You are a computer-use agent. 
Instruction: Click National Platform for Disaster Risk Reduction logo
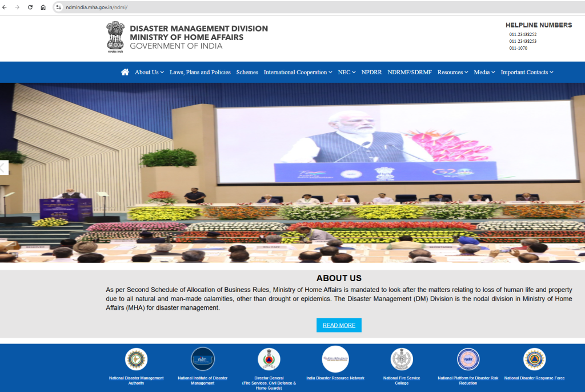tap(468, 359)
